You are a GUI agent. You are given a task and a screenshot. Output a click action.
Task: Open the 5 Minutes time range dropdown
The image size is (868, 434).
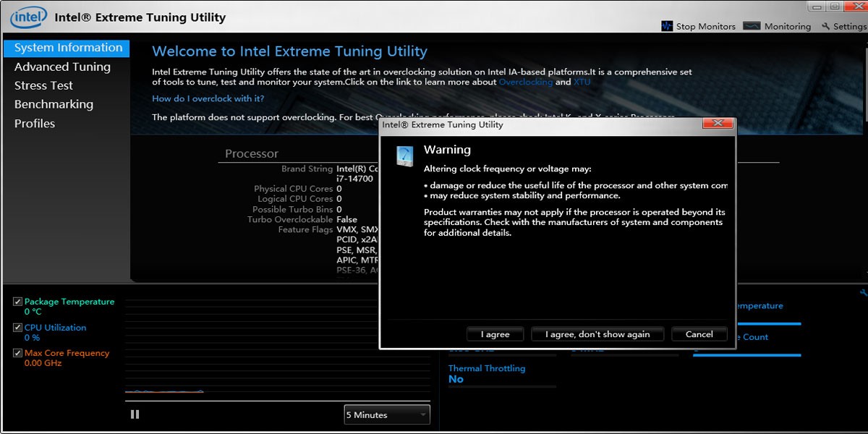pyautogui.click(x=387, y=414)
